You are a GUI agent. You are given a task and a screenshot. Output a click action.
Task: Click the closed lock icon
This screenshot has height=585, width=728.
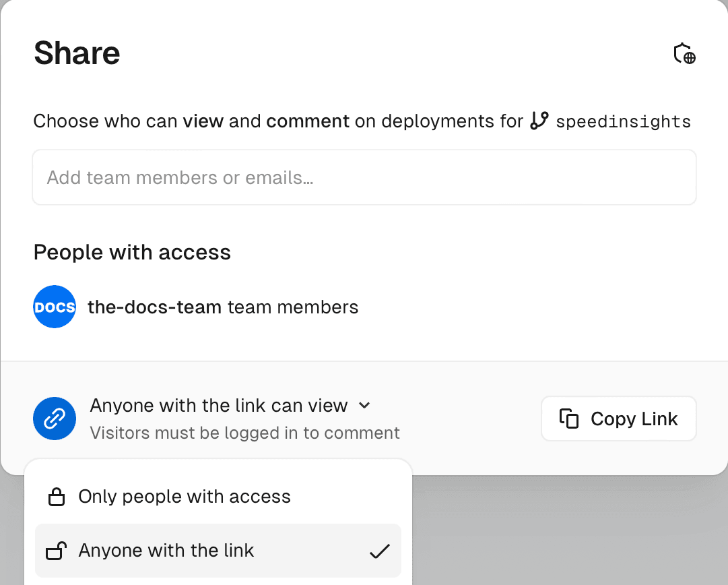pos(57,496)
